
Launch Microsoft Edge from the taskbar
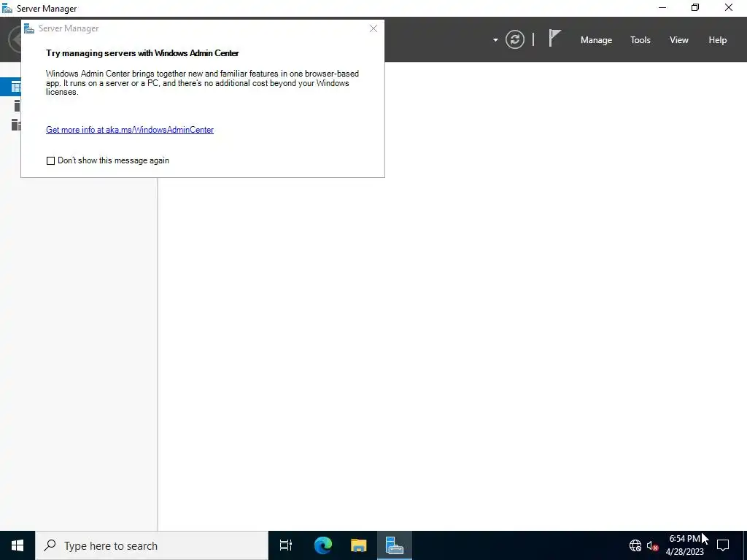point(322,545)
